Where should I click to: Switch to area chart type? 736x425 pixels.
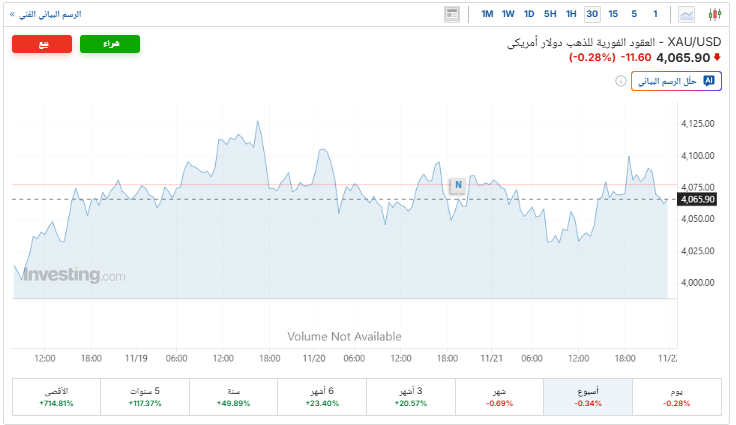(x=687, y=14)
